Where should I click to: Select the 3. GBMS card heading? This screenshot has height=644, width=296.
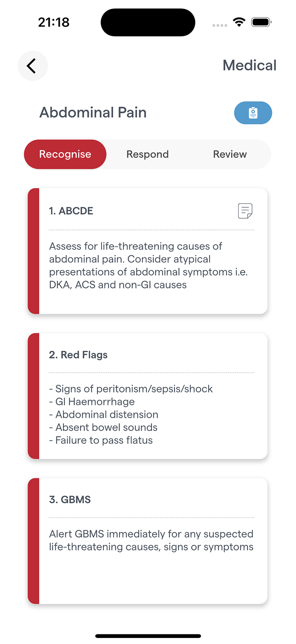coord(70,500)
